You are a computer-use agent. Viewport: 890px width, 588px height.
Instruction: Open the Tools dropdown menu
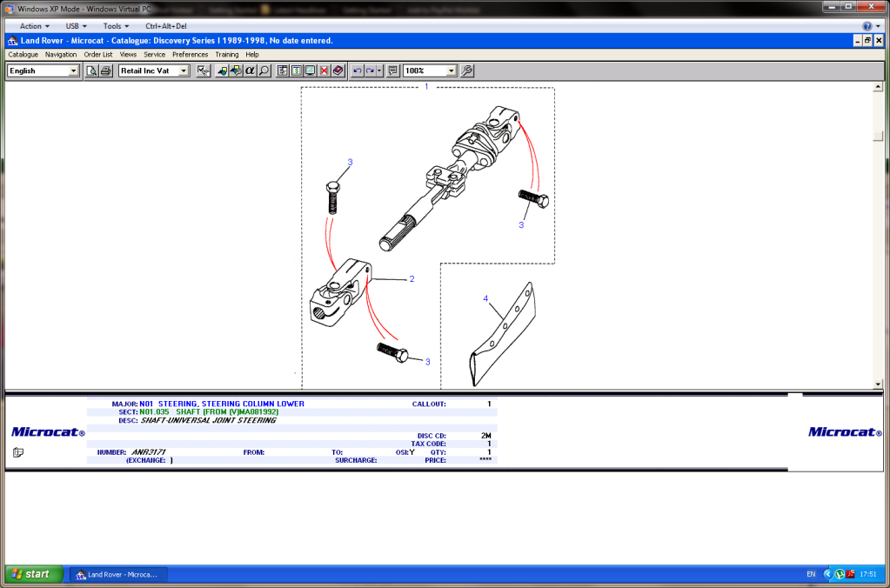coord(117,26)
